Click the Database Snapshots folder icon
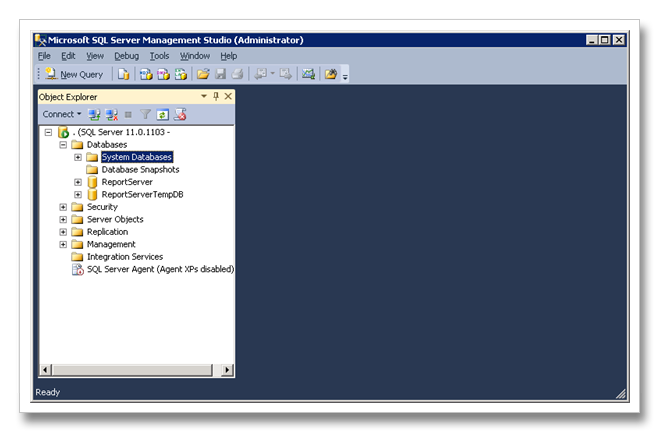 pyautogui.click(x=92, y=170)
